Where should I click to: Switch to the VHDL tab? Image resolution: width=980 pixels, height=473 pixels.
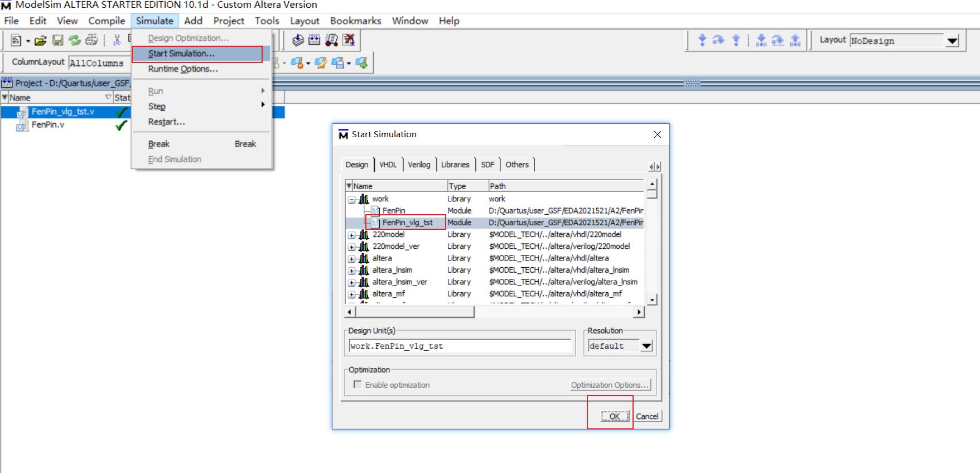tap(388, 165)
